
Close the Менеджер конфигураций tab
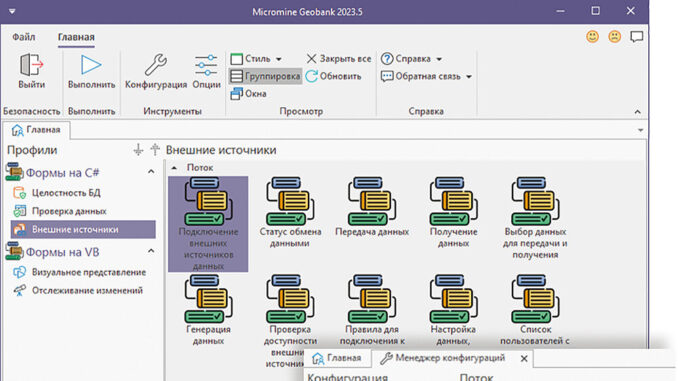tap(524, 359)
